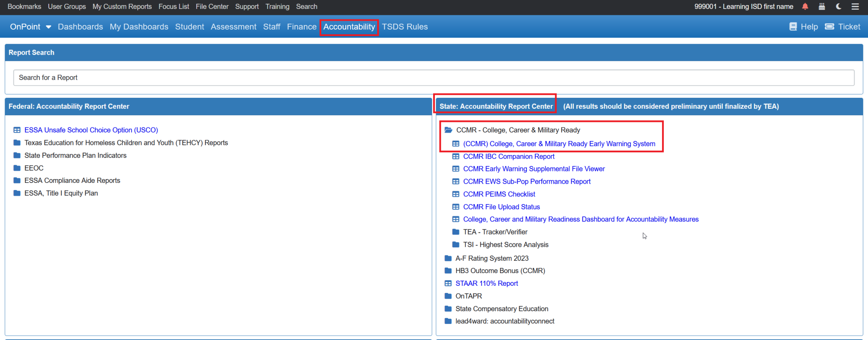Expand the TEA - Tracker/Verifier folder
Viewport: 868px width, 340px height.
click(x=456, y=232)
